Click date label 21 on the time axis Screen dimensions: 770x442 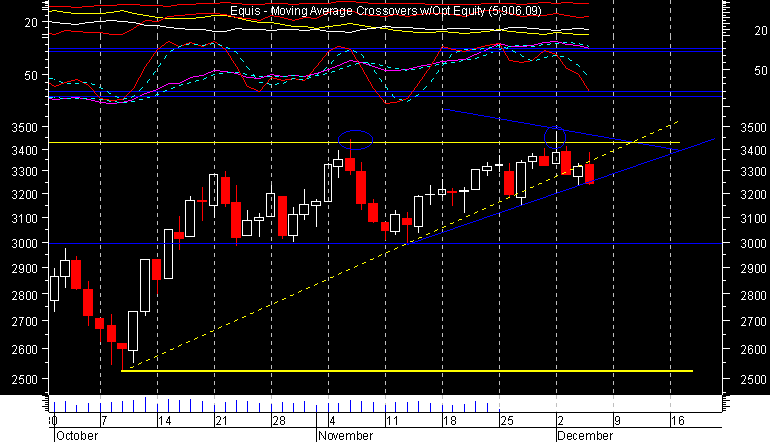coord(221,421)
